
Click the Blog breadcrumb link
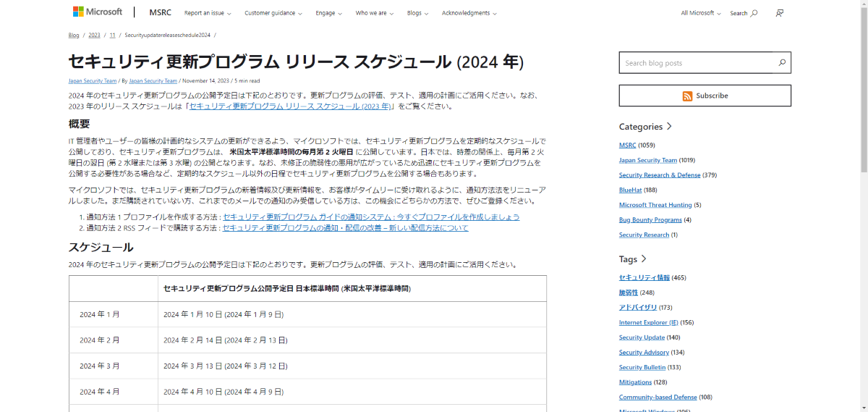74,35
